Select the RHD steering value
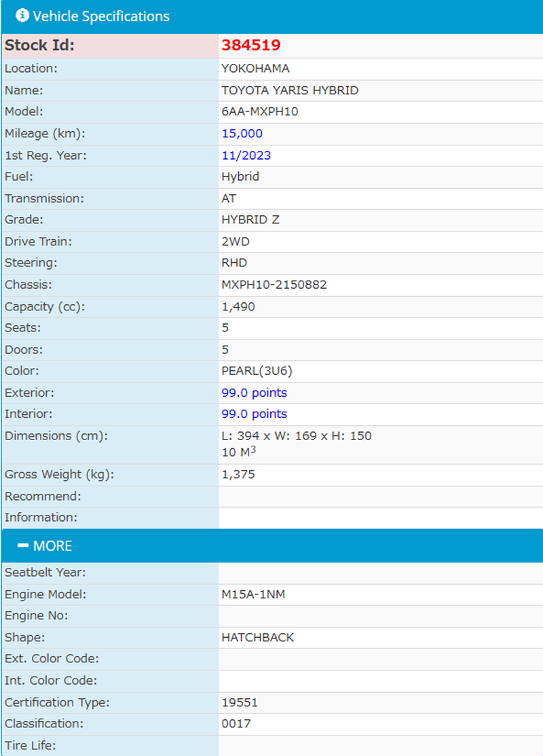 click(234, 263)
